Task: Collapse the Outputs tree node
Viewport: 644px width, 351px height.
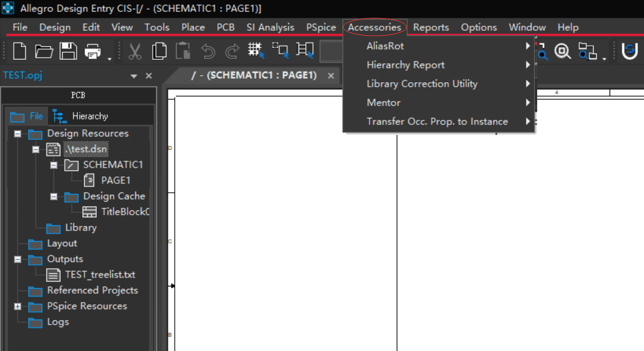Action: coord(18,259)
